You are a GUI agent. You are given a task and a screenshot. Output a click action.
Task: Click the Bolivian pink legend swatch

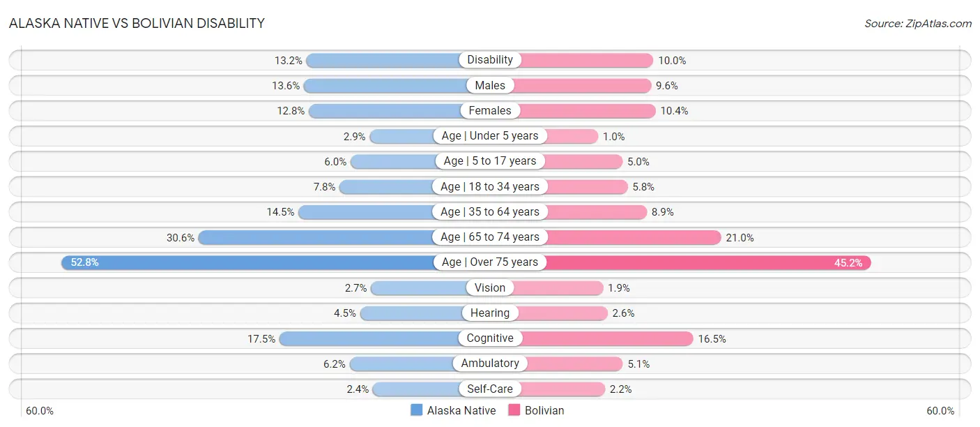click(514, 410)
